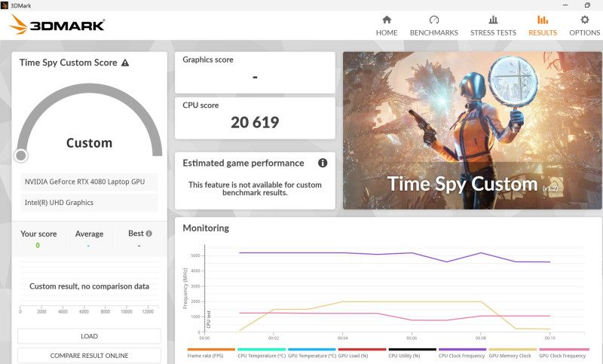Toggle CPU Temperature legend item
Screen dimensions: 603x364
(262, 353)
